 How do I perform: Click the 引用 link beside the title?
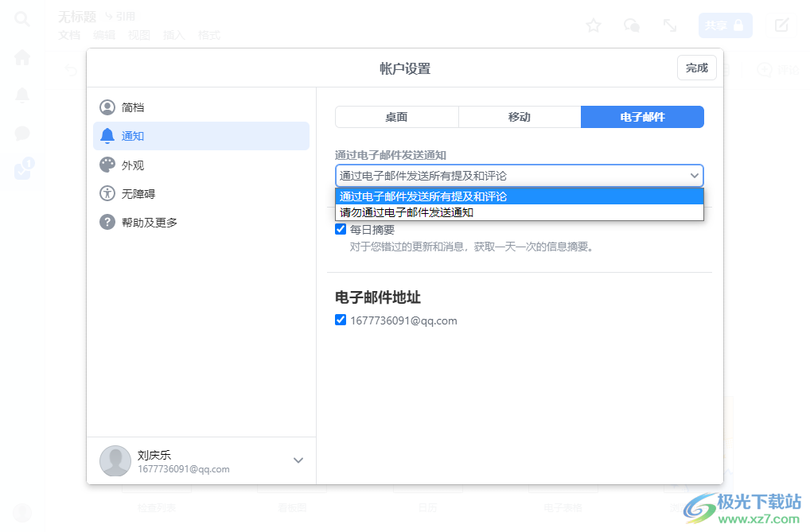(x=121, y=17)
